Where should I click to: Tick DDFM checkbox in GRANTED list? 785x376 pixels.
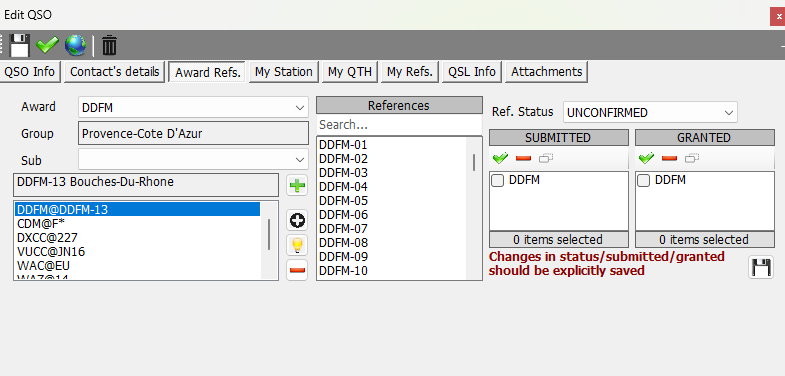point(644,181)
